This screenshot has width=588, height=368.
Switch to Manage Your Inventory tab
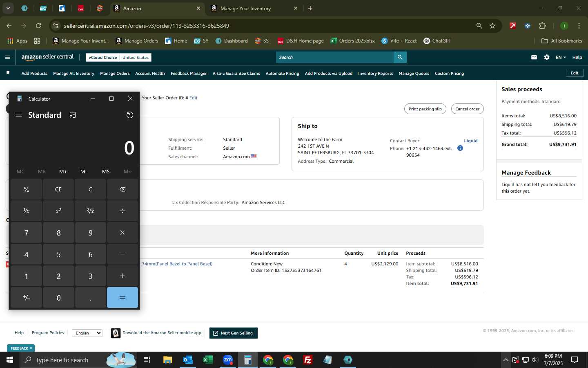click(253, 8)
